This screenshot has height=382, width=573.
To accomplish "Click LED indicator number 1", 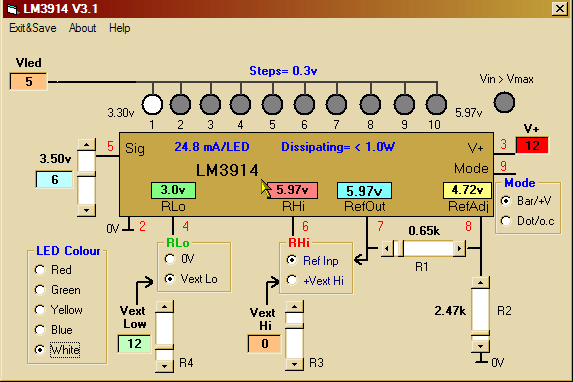I will [152, 104].
